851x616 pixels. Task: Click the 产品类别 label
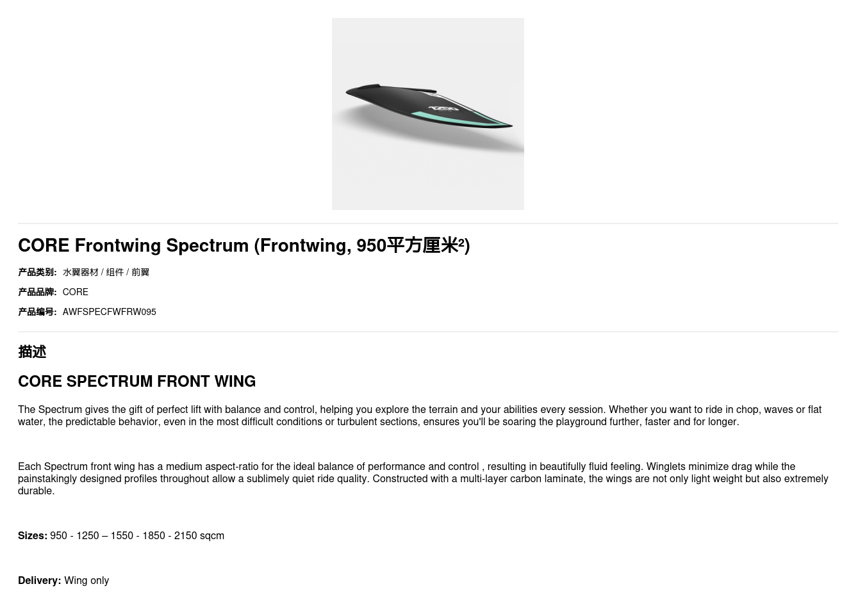coord(37,272)
